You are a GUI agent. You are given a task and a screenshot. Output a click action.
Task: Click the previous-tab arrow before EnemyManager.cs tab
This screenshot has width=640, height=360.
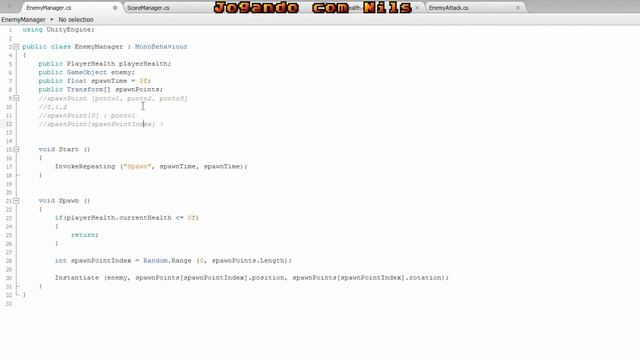[9, 7]
